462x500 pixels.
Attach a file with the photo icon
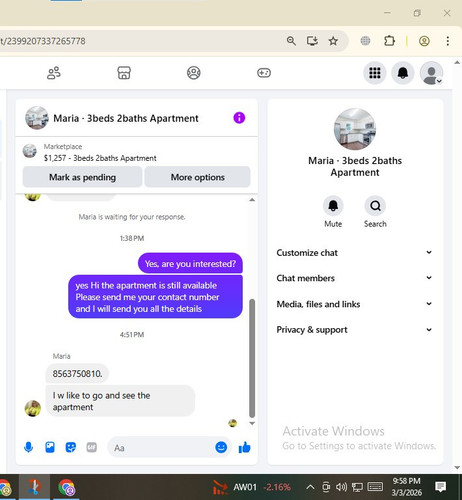50,447
